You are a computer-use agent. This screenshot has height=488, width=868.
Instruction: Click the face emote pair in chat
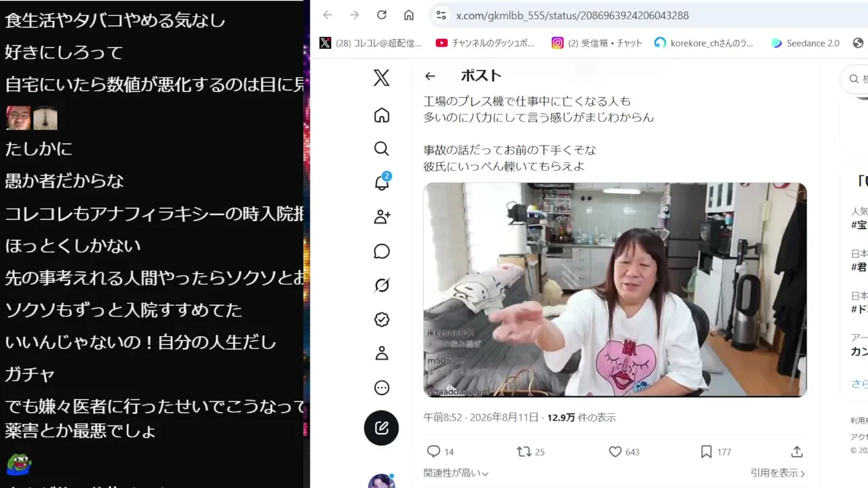click(x=32, y=118)
